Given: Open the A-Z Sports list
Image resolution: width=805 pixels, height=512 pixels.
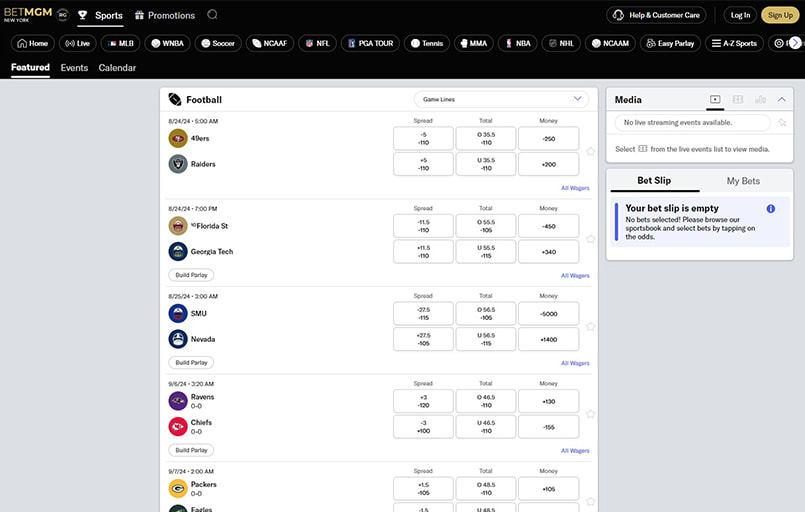Looking at the screenshot, I should (734, 44).
